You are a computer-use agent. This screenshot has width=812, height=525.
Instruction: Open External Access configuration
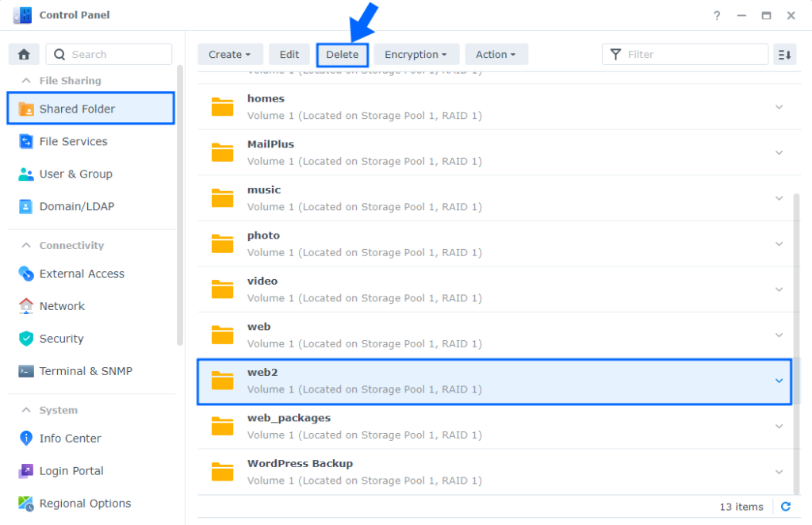click(x=82, y=274)
